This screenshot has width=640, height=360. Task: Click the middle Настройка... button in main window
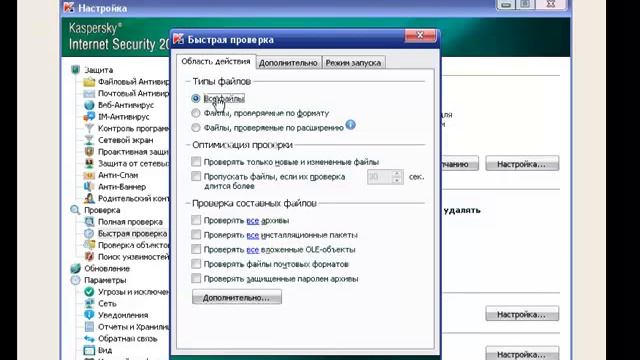pyautogui.click(x=522, y=314)
